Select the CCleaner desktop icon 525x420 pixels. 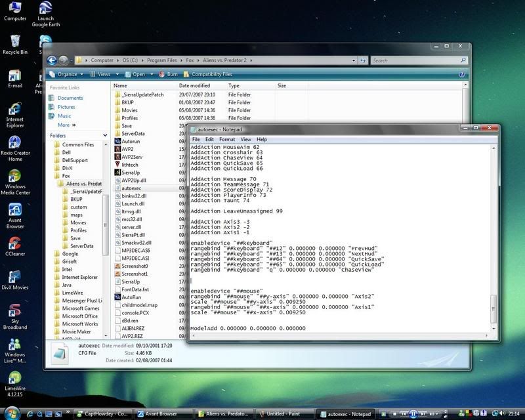click(x=15, y=247)
